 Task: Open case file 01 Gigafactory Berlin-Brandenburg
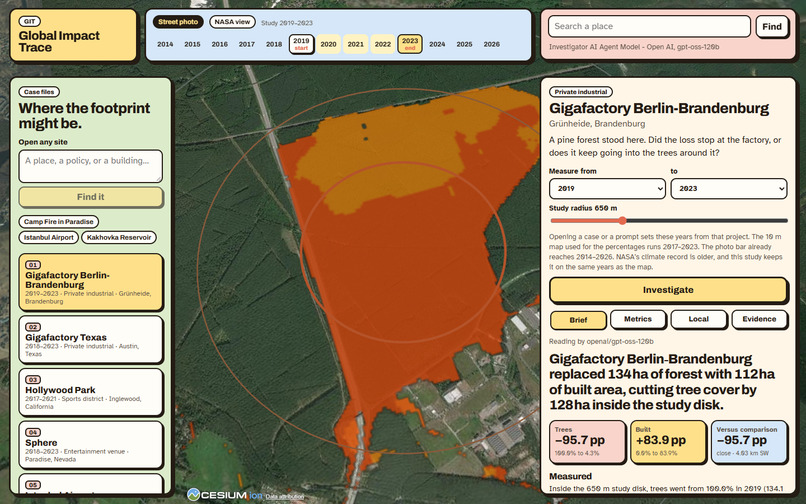91,282
